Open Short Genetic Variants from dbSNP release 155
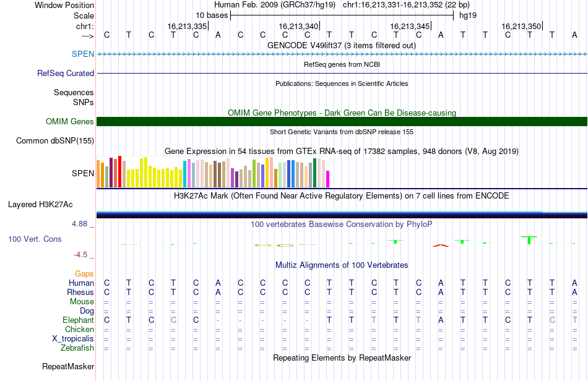The image size is (588, 381). [342, 132]
